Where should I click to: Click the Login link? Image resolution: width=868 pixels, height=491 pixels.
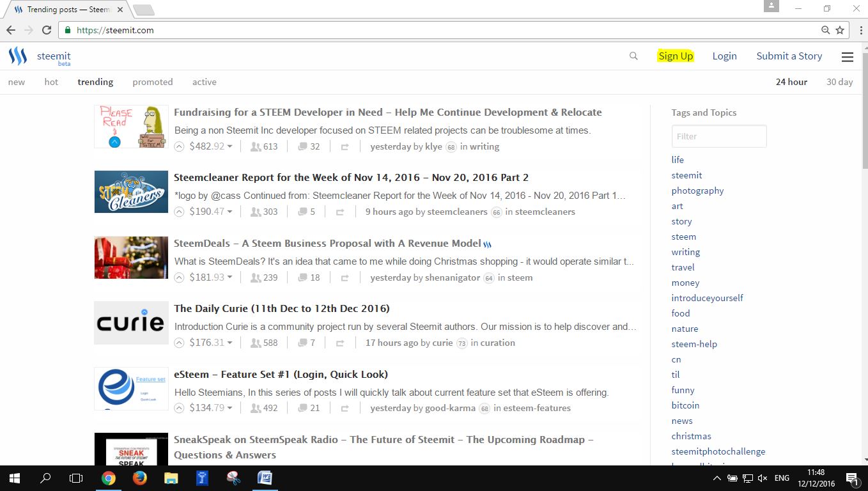pyautogui.click(x=725, y=56)
